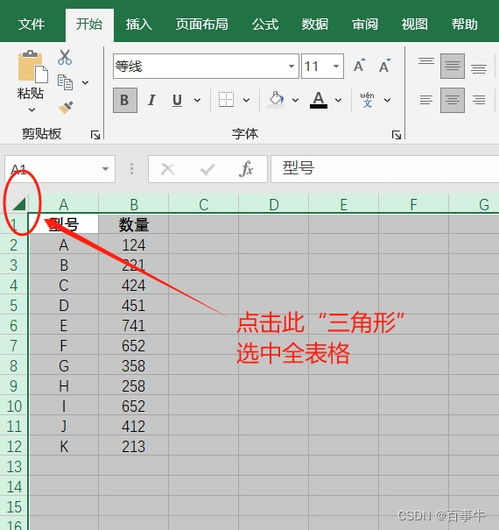This screenshot has width=499, height=530.
Task: Expand the Copy options dropdown
Action: point(86,82)
